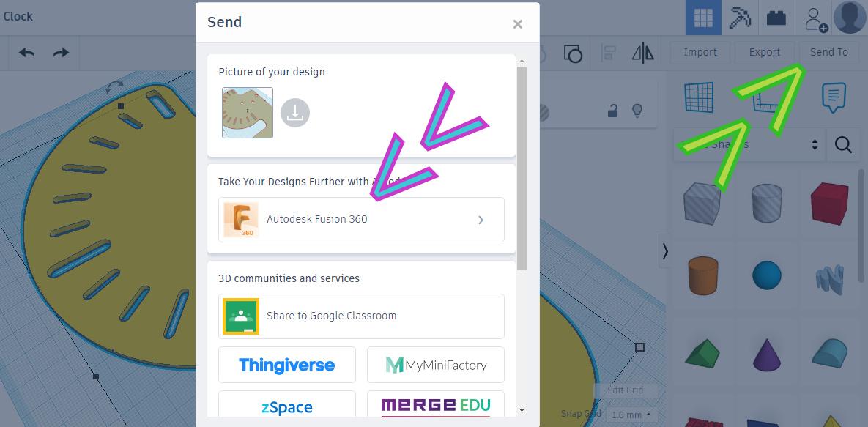The width and height of the screenshot is (868, 427).
Task: Switch to the Blocks pickaxe mode icon
Action: 740,18
